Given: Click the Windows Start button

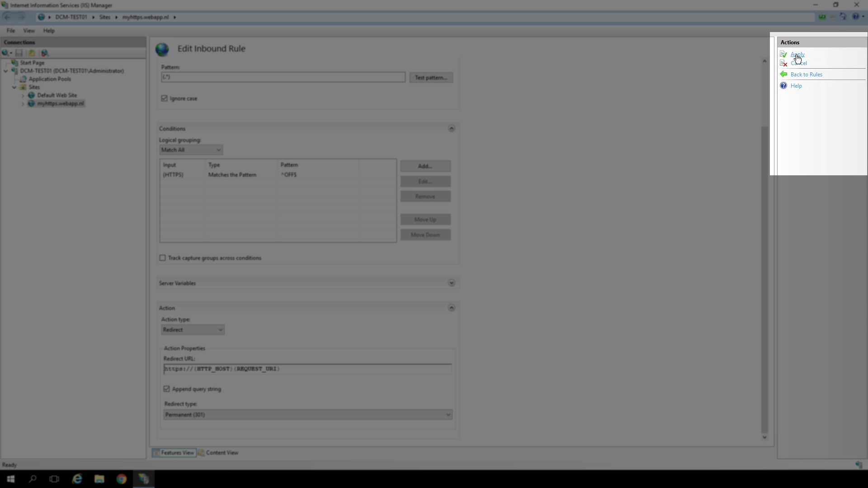Looking at the screenshot, I should [x=11, y=479].
